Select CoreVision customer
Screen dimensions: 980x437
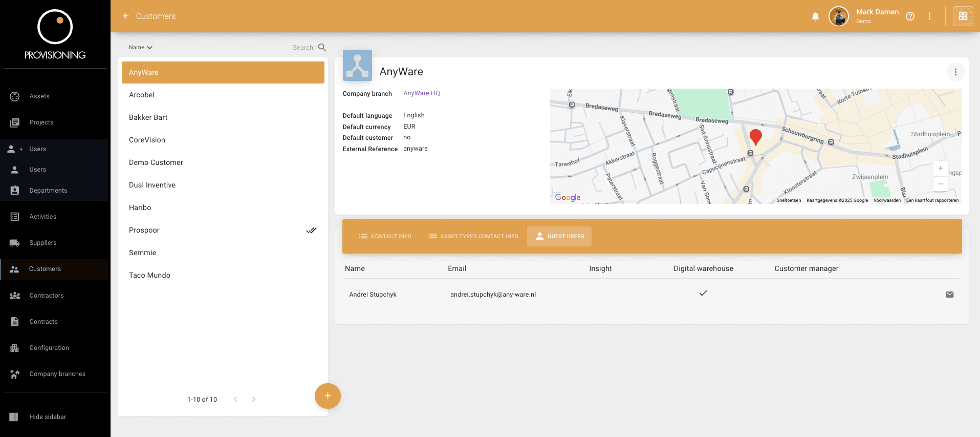[x=223, y=140]
